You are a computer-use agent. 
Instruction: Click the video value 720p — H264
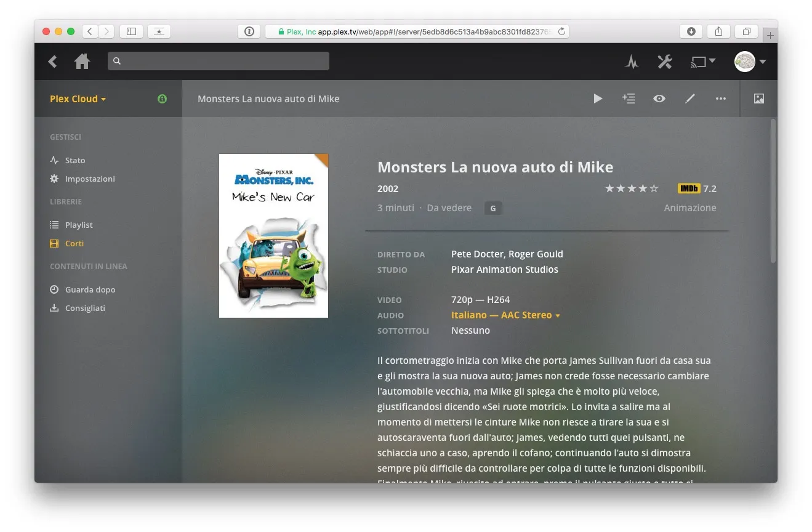(480, 299)
